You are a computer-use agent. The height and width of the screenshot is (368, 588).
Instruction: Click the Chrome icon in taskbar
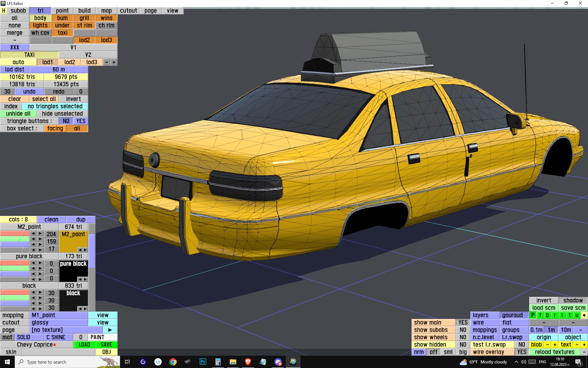[x=173, y=362]
